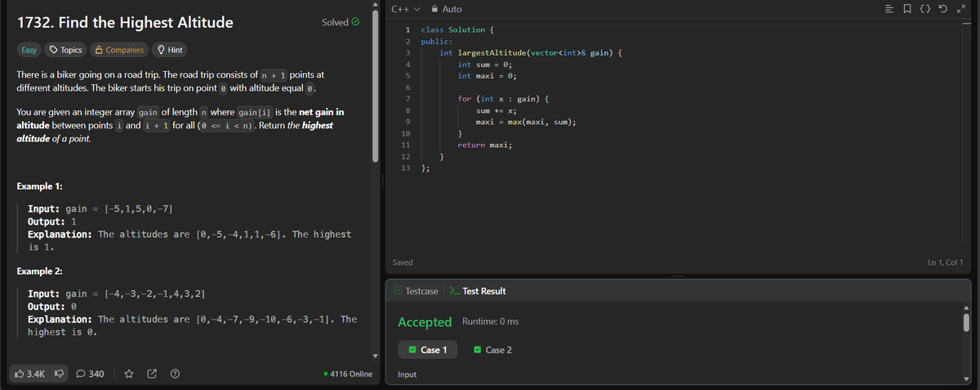Open the Topics tag button

click(65, 50)
